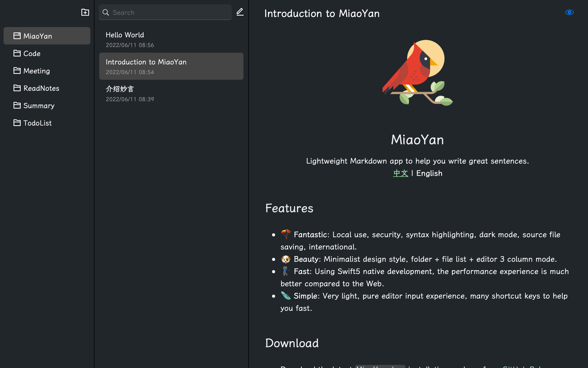This screenshot has width=588, height=368.
Task: Click the MiaoYan bird logo image
Action: 418,72
